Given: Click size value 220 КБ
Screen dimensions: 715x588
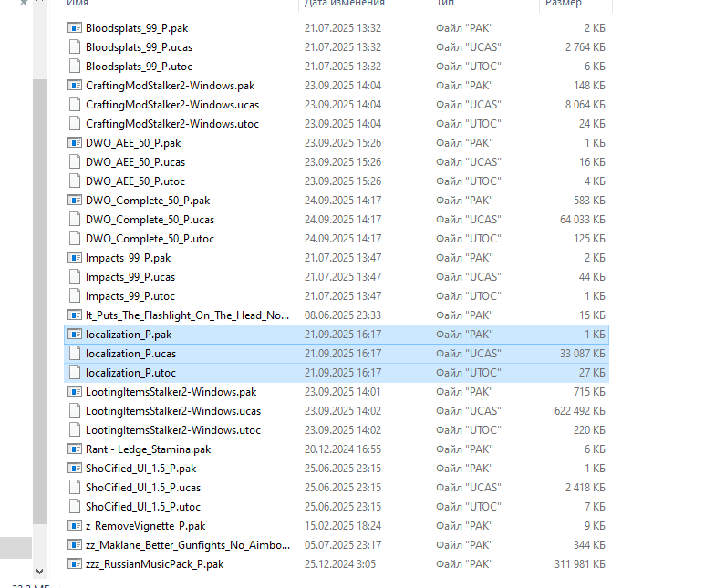Looking at the screenshot, I should [x=589, y=430].
